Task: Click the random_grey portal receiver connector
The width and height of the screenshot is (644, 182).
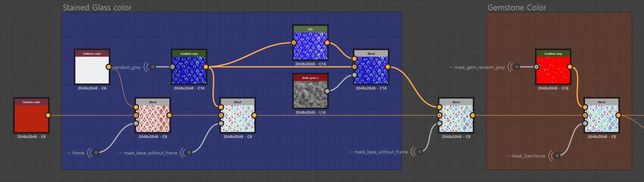Action: tap(152, 67)
